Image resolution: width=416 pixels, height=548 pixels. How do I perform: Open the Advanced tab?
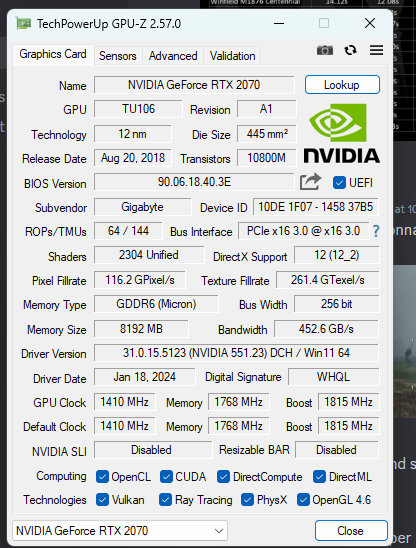coord(173,56)
